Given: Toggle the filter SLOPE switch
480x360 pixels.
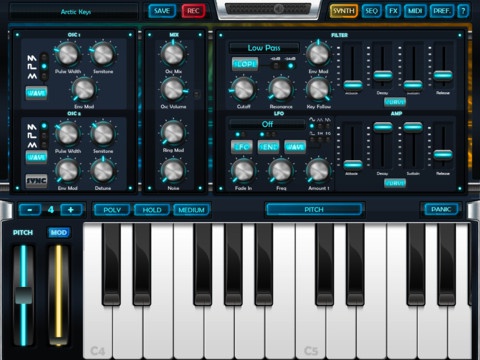Looking at the screenshot, I should point(245,64).
